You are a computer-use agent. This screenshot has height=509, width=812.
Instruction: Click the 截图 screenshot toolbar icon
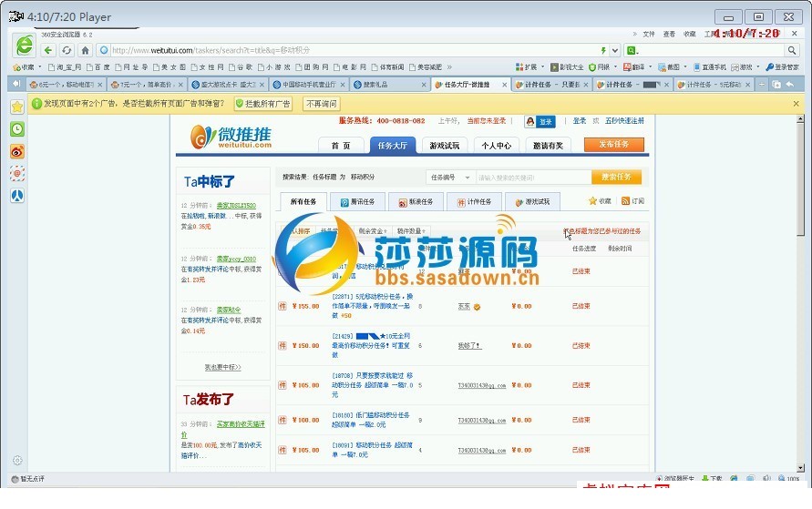669,66
